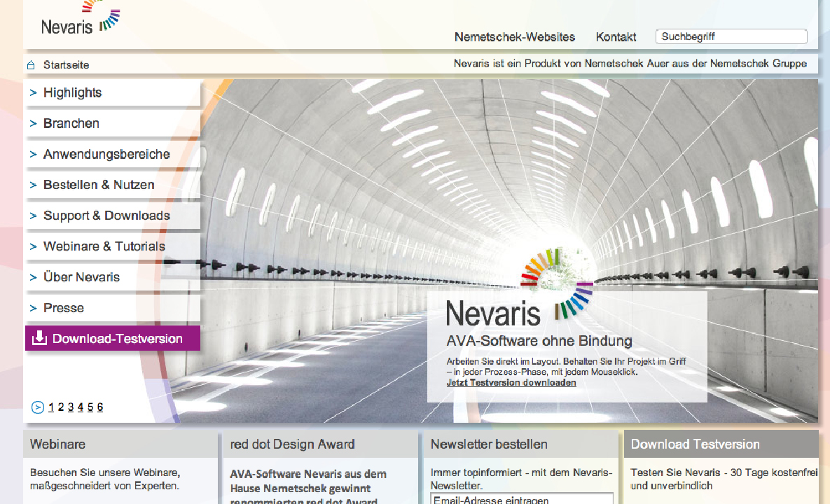Jump to slide 1
830x504 pixels.
point(51,407)
